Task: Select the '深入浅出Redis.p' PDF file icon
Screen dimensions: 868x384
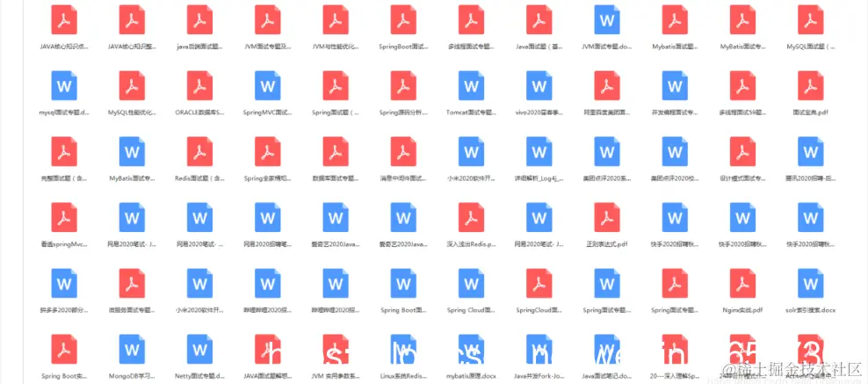Action: [472, 217]
